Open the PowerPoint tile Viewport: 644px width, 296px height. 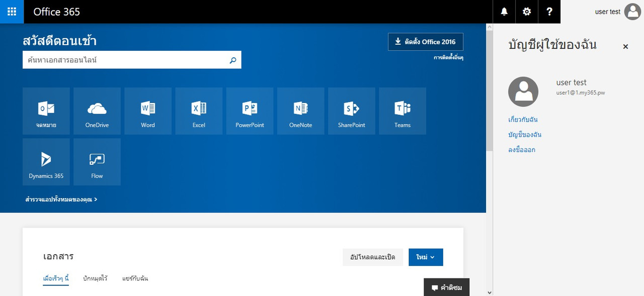[250, 111]
